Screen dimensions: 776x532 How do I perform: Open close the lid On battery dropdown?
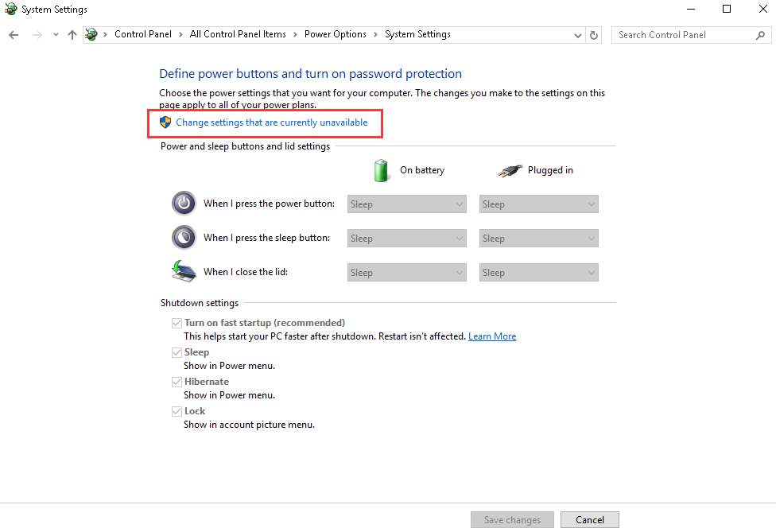click(x=407, y=273)
